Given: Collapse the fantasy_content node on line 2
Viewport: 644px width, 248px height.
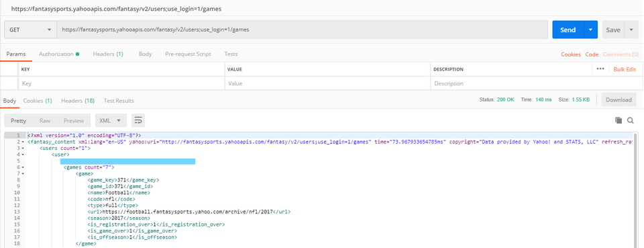Looking at the screenshot, I should point(23,142).
